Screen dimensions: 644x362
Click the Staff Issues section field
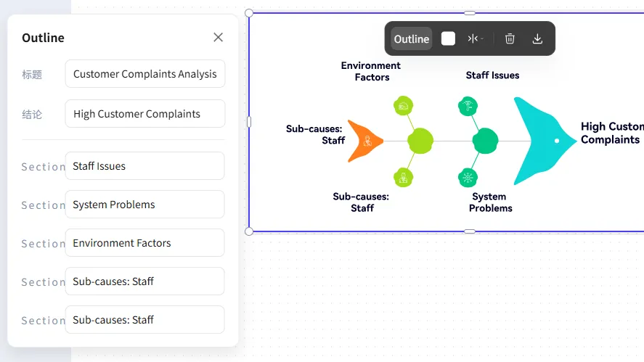(145, 166)
